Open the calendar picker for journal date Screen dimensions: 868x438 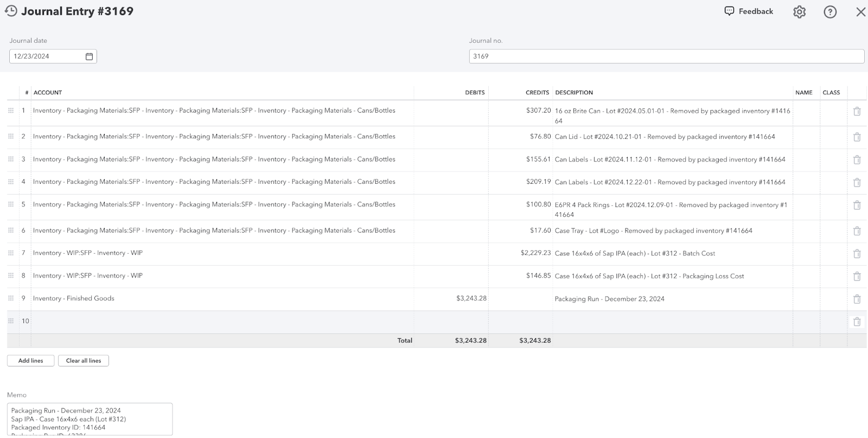90,56
